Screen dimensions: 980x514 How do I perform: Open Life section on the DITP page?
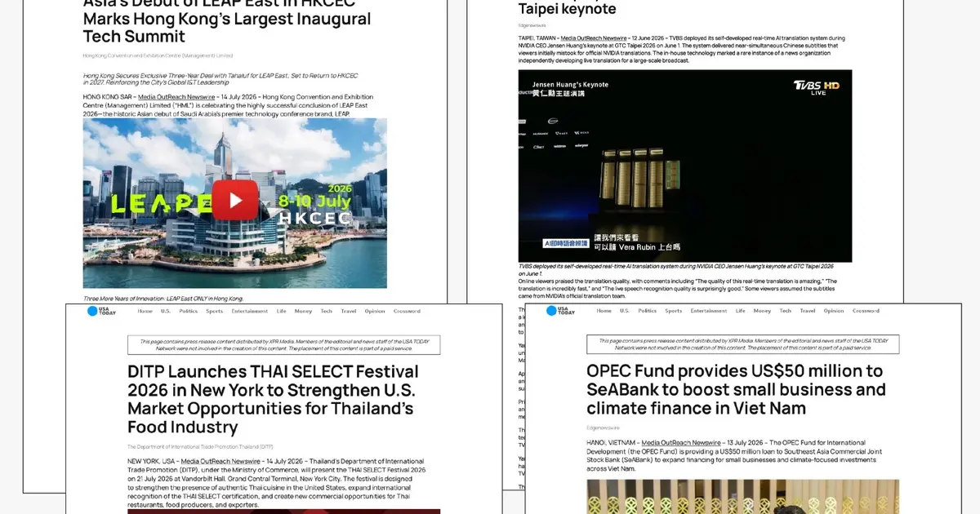tap(282, 311)
